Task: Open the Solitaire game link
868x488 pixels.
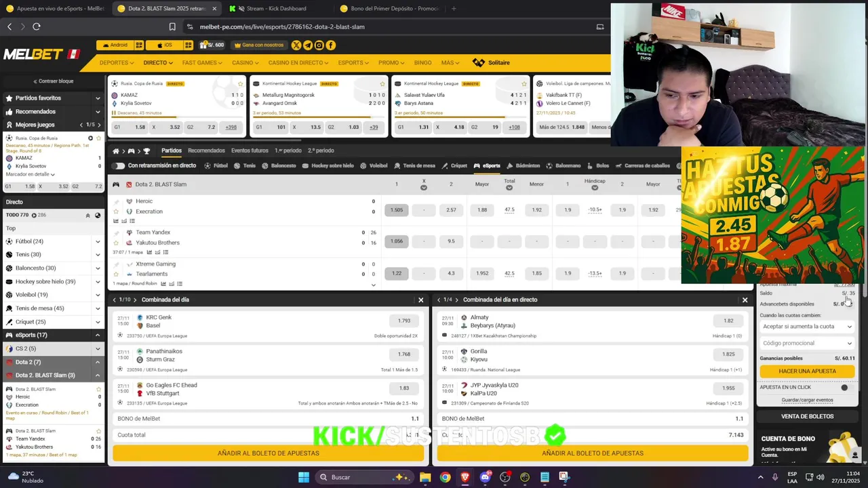Action: point(492,62)
